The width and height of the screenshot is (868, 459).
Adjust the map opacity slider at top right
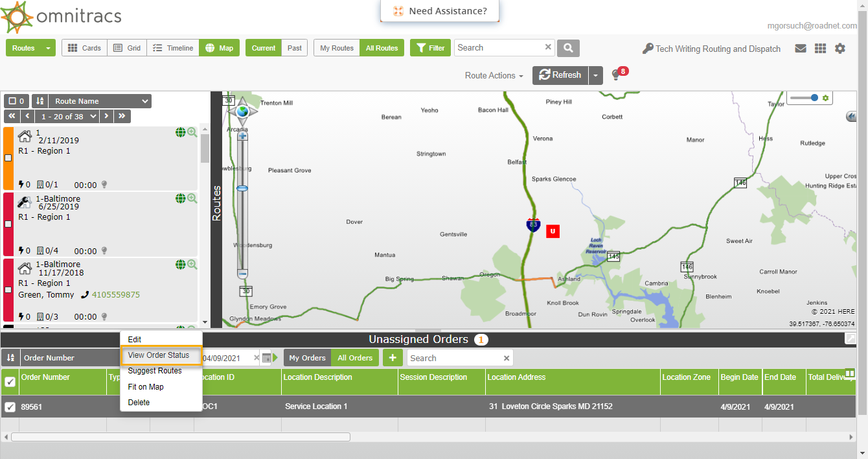tap(814, 98)
